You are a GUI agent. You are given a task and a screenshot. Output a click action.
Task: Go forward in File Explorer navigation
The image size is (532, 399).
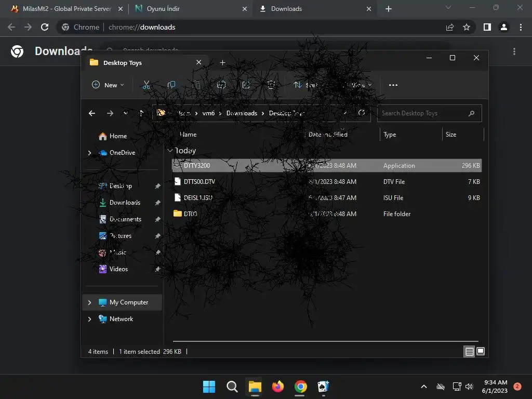(x=110, y=113)
